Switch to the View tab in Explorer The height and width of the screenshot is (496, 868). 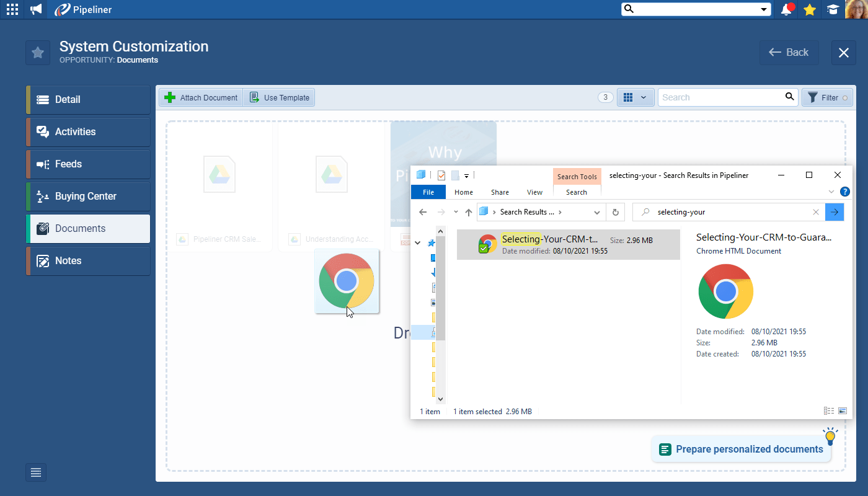pyautogui.click(x=534, y=192)
